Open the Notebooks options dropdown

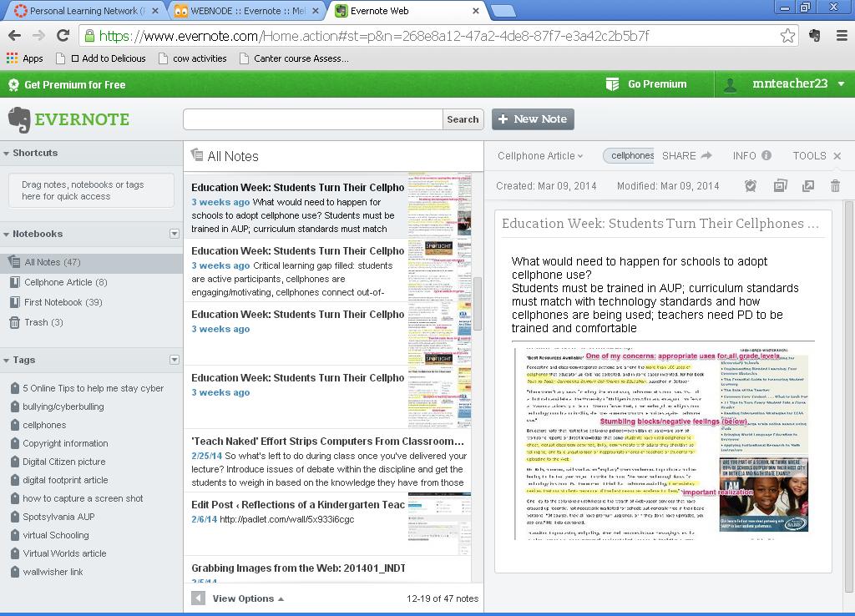click(175, 234)
